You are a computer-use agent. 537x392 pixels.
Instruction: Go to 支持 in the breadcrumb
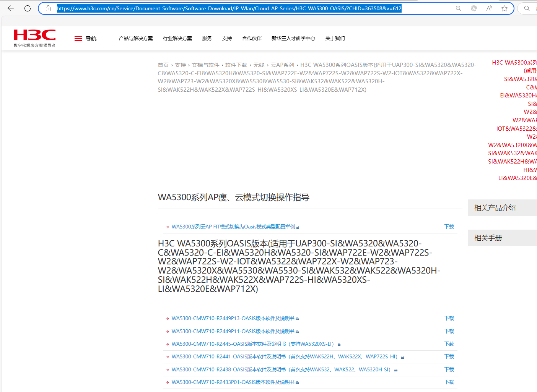coord(181,65)
